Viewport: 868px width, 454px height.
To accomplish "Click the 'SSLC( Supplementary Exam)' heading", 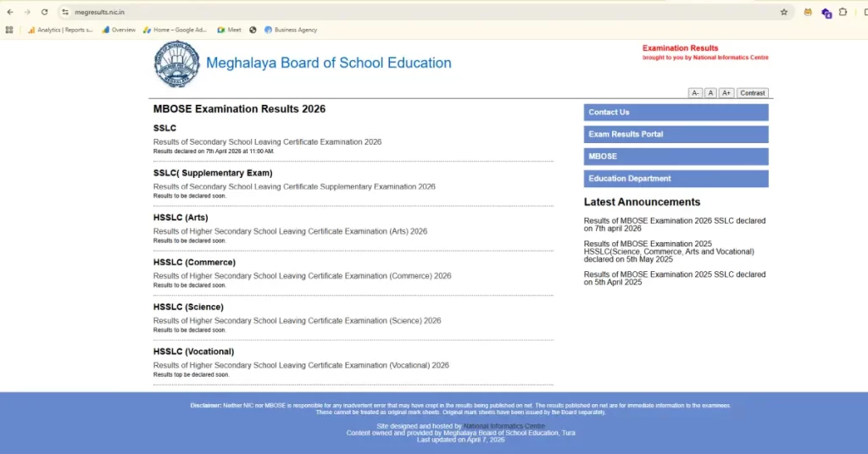I will [213, 173].
